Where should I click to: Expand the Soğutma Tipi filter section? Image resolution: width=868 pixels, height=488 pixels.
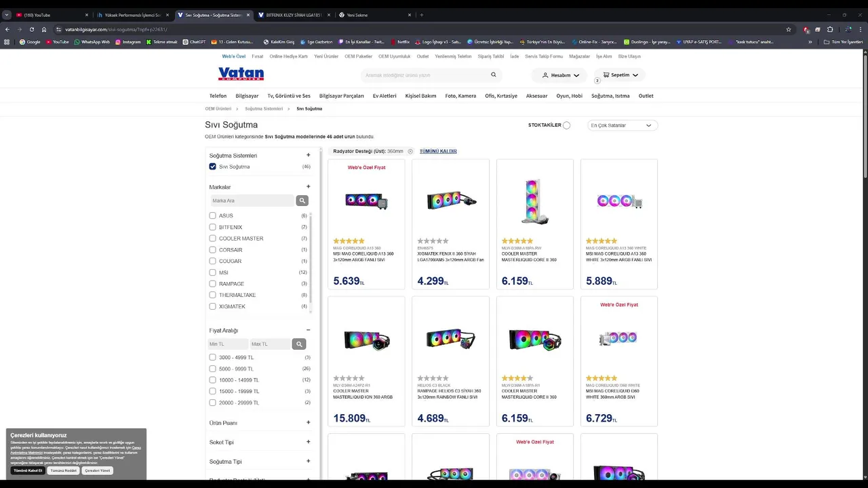point(308,461)
